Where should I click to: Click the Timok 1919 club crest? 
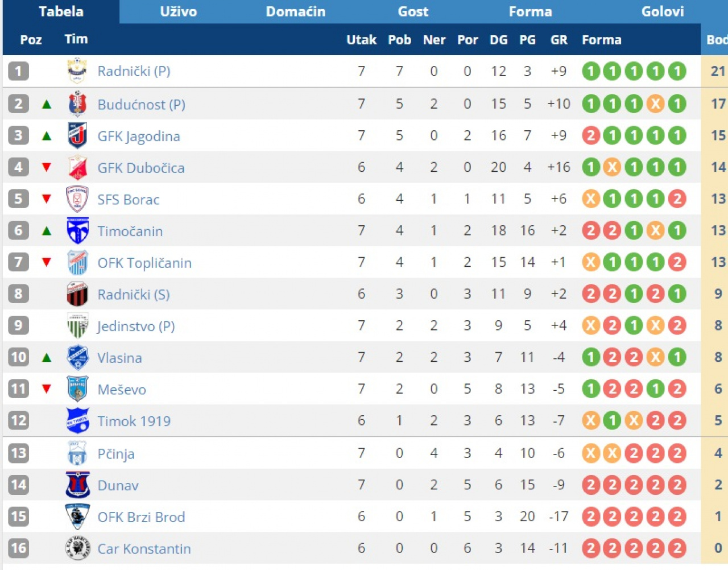point(77,421)
